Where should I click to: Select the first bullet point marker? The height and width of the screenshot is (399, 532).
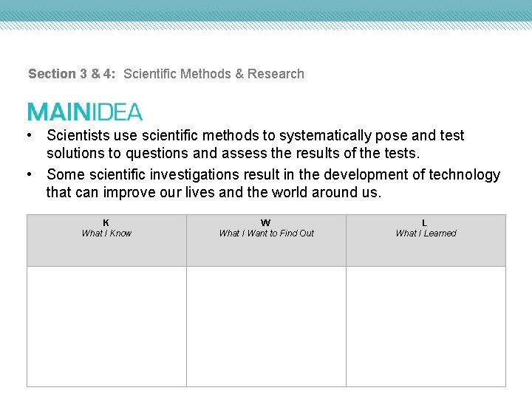pos(30,135)
